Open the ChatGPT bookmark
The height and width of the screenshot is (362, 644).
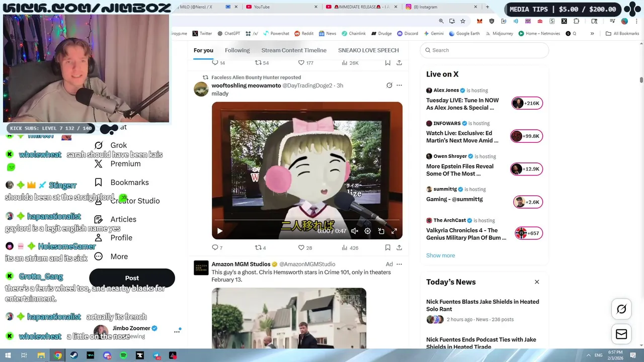coord(229,34)
